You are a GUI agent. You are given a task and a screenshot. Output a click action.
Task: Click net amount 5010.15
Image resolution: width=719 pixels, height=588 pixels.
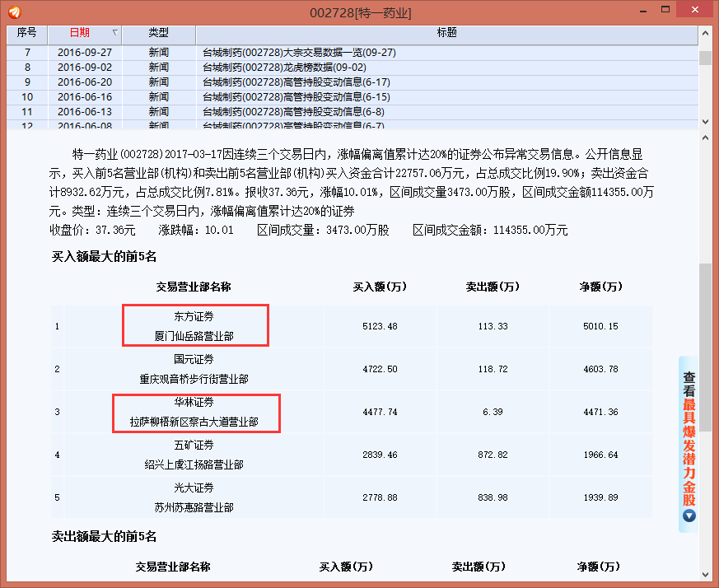click(x=600, y=326)
